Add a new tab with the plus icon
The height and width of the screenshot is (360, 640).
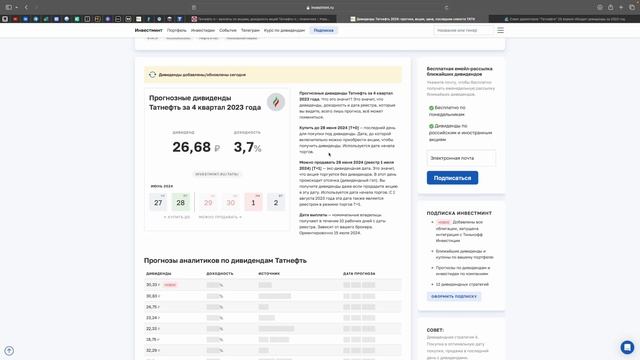[621, 7]
